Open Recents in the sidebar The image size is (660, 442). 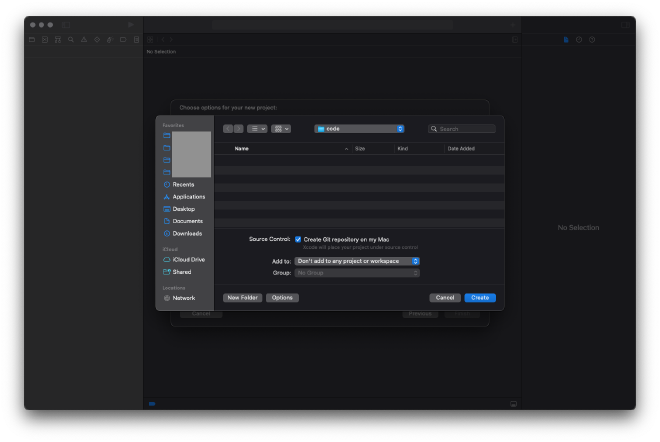pos(183,185)
